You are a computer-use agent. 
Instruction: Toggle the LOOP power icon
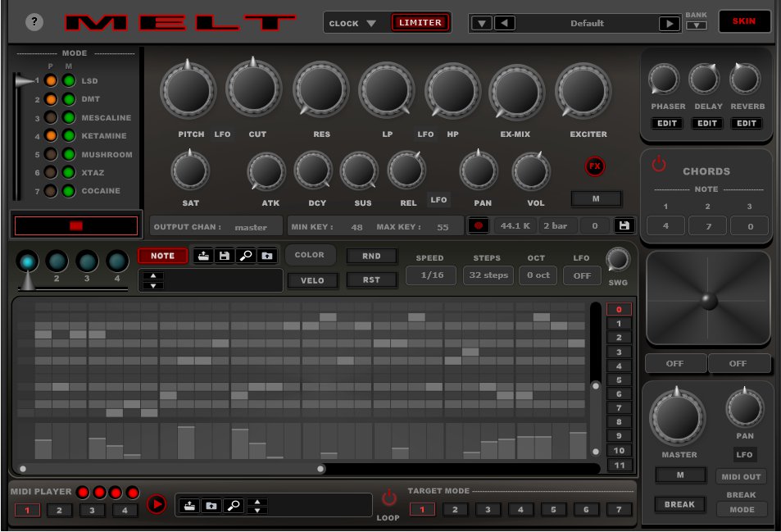(x=388, y=498)
